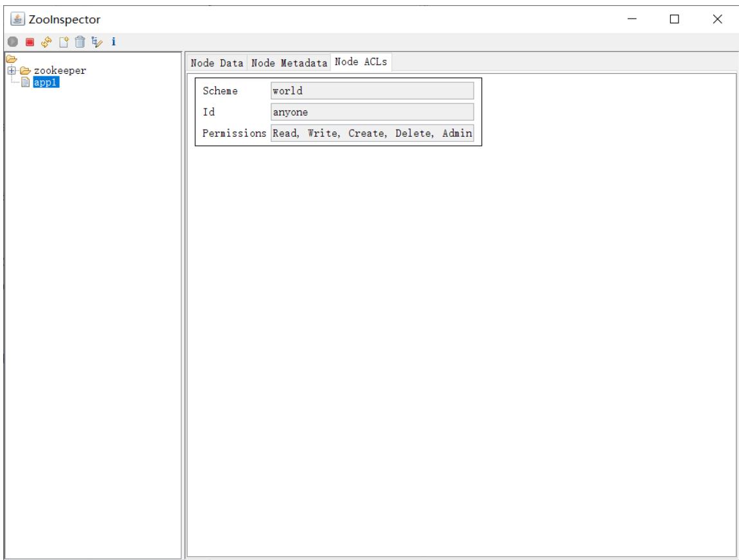This screenshot has width=739, height=560.
Task: Click the ZooInspector Java window icon
Action: [17, 19]
